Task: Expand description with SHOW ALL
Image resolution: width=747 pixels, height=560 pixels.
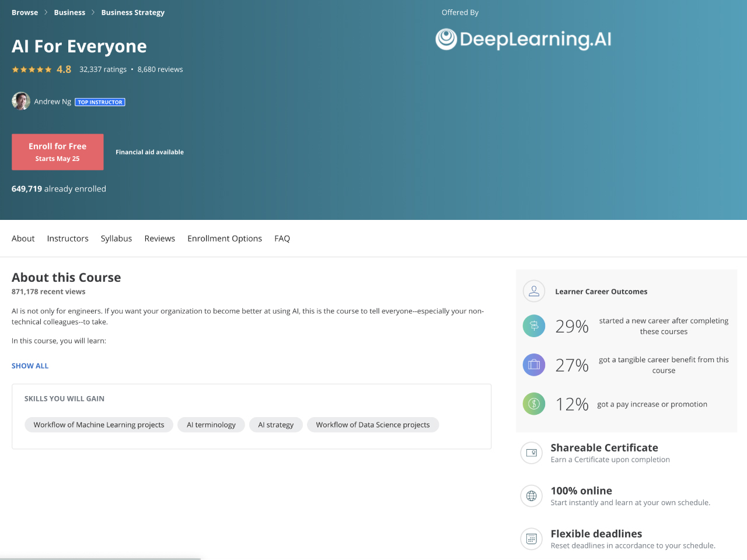Action: point(30,366)
